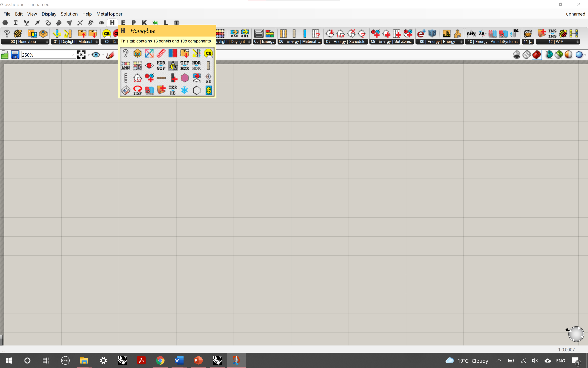Open the Edit menu

19,14
